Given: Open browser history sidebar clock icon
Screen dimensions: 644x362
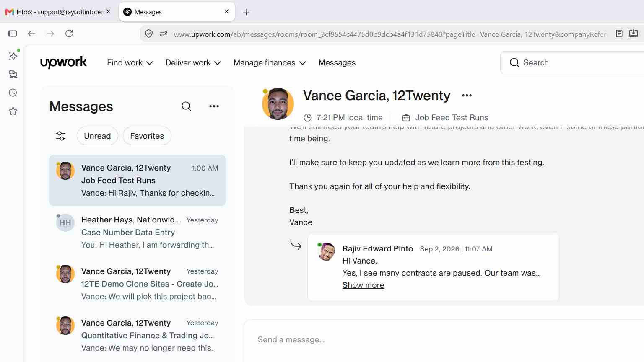Looking at the screenshot, I should [x=13, y=93].
